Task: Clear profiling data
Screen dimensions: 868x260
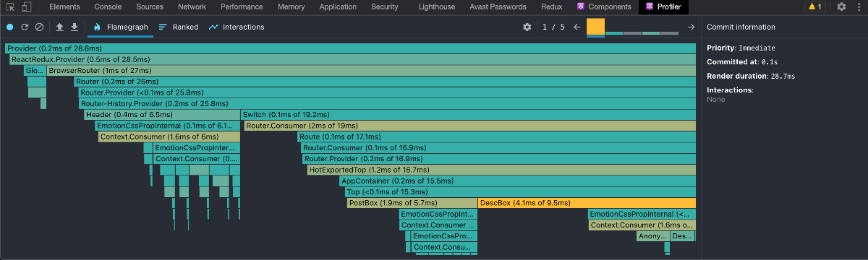Action: click(x=40, y=27)
